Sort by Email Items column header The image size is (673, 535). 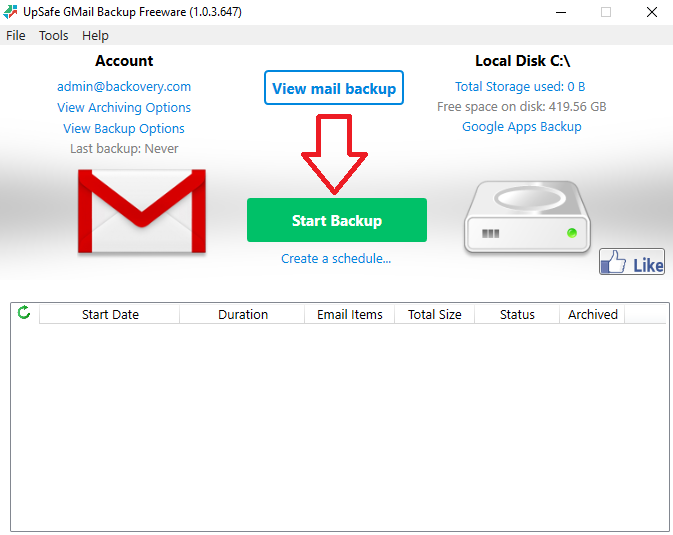click(349, 314)
